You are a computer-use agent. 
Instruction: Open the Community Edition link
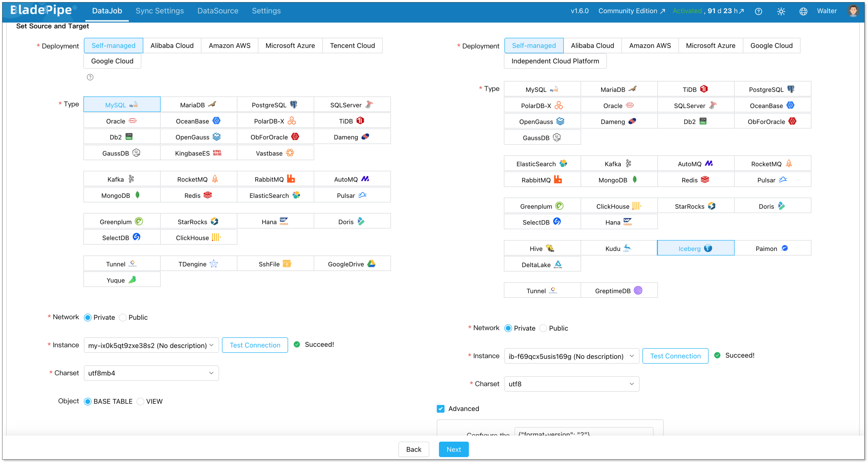(631, 11)
